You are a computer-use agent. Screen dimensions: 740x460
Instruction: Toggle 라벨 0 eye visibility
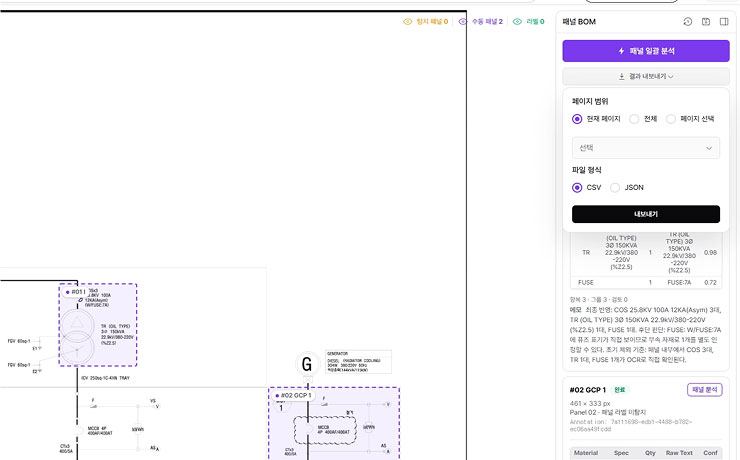point(517,22)
